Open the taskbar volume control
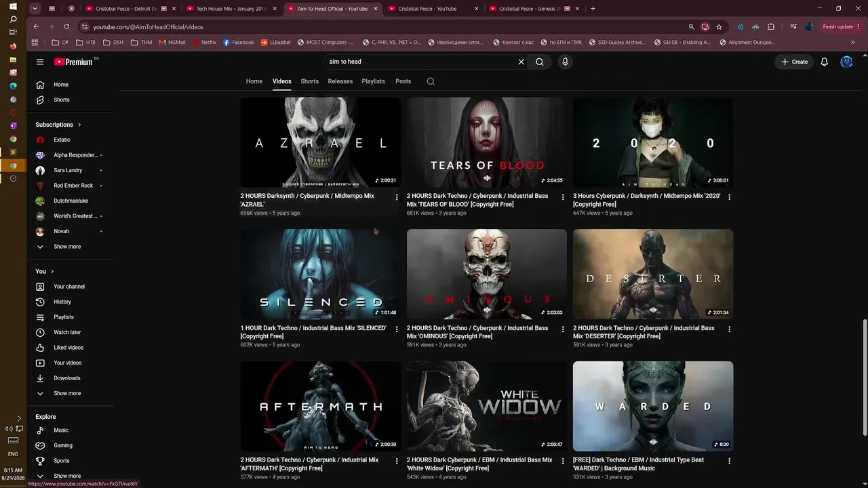Viewport: 868px width, 488px height. click(9, 428)
